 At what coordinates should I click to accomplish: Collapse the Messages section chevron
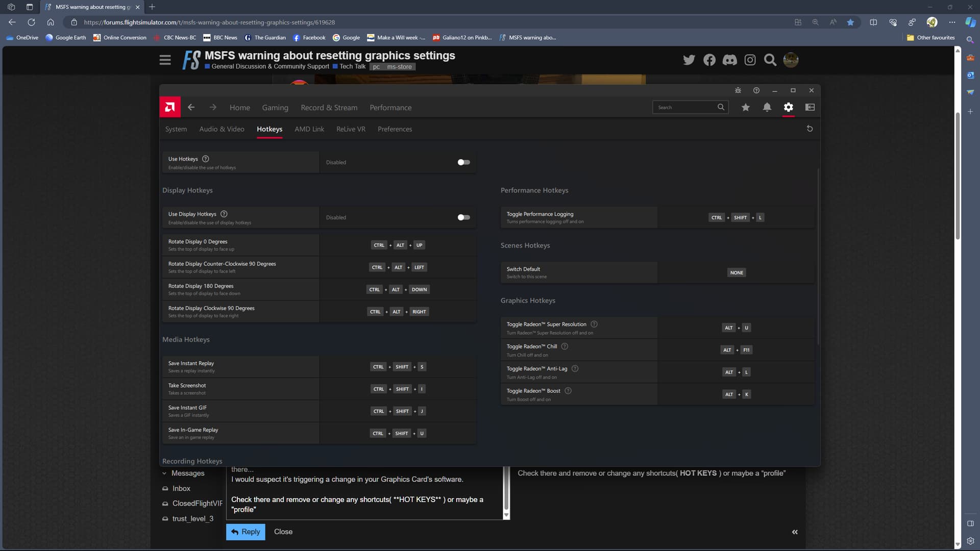[x=164, y=473]
